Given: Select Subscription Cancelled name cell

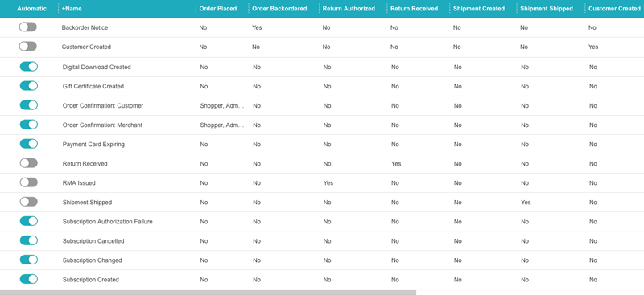Looking at the screenshot, I should 93,241.
